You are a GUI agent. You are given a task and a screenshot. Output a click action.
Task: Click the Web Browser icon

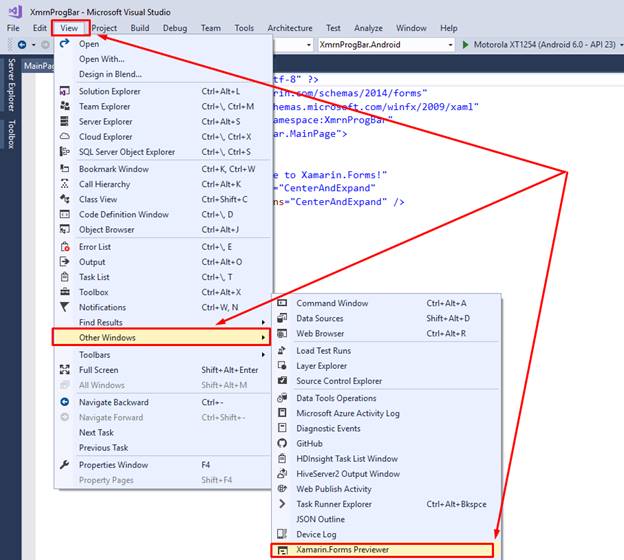(282, 333)
